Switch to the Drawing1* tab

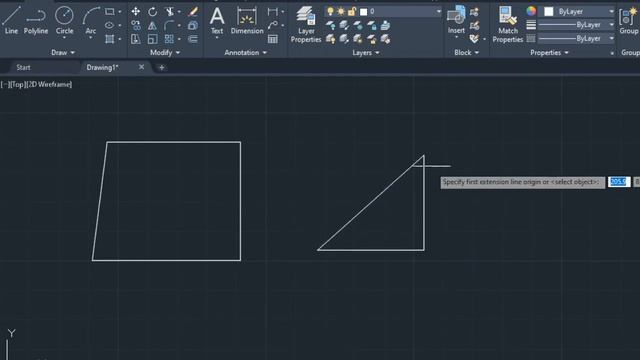point(102,67)
